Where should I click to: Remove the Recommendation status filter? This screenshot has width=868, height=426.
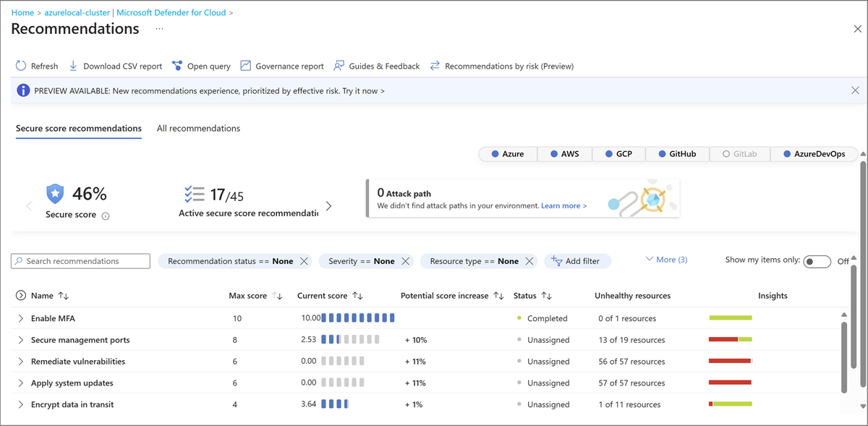click(304, 261)
